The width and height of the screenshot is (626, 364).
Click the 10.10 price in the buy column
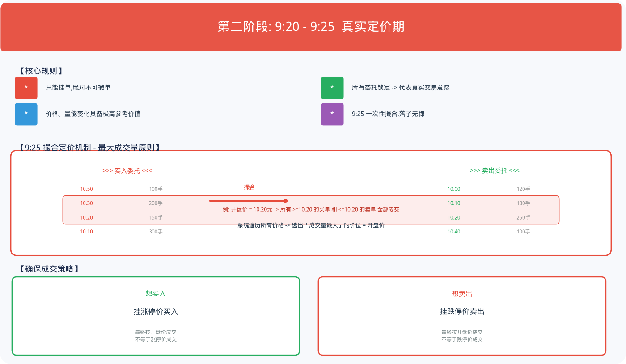(x=87, y=232)
